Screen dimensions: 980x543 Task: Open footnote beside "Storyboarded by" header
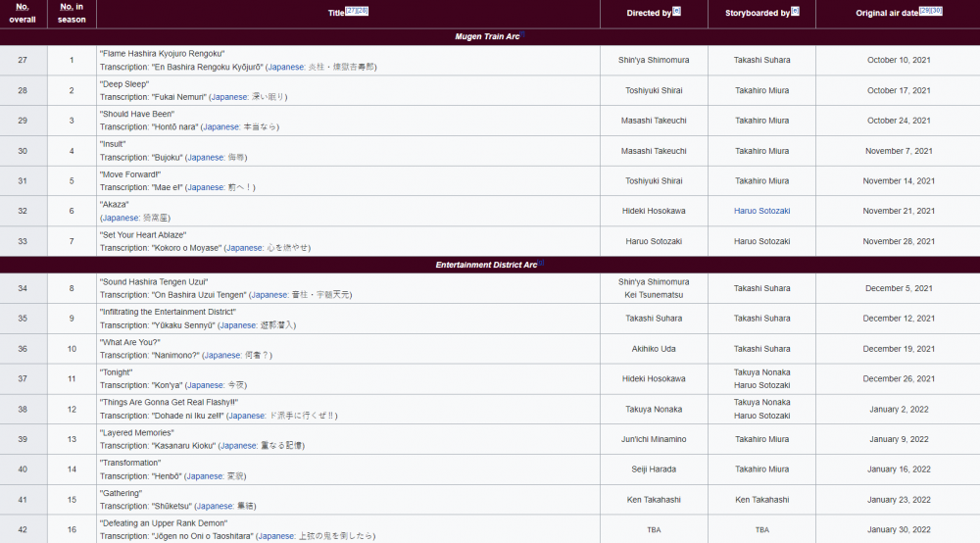click(795, 11)
